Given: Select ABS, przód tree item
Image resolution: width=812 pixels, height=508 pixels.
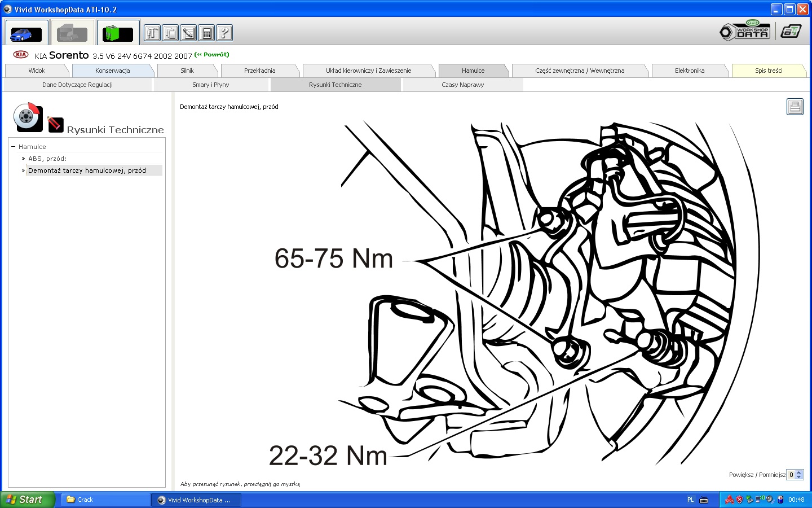Looking at the screenshot, I should click(47, 159).
